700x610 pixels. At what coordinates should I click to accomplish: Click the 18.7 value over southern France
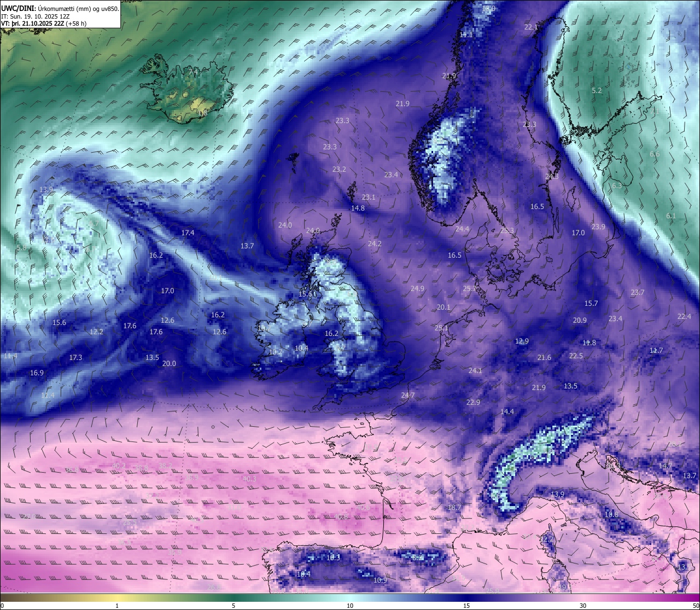click(x=454, y=508)
